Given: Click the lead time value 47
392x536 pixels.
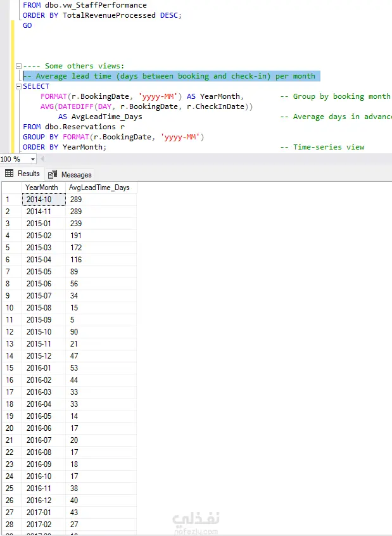Looking at the screenshot, I should [101, 356].
